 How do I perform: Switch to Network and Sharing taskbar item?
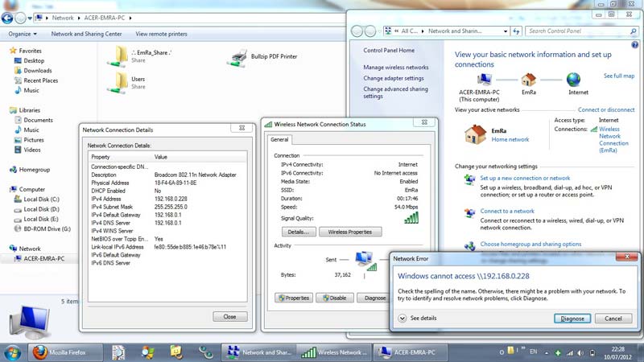click(x=260, y=352)
